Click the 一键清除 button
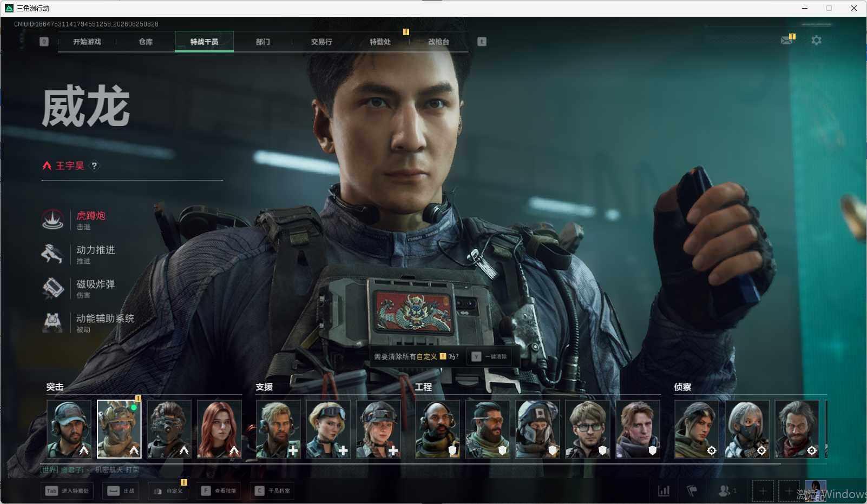The height and width of the screenshot is (504, 867). (x=490, y=357)
